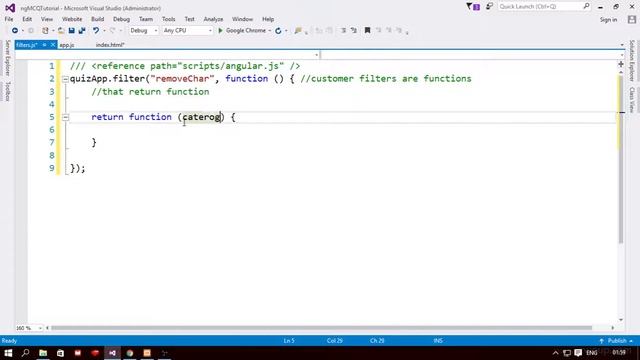Open the Test menu
Screen dimensions: 640x360
(x=189, y=19)
